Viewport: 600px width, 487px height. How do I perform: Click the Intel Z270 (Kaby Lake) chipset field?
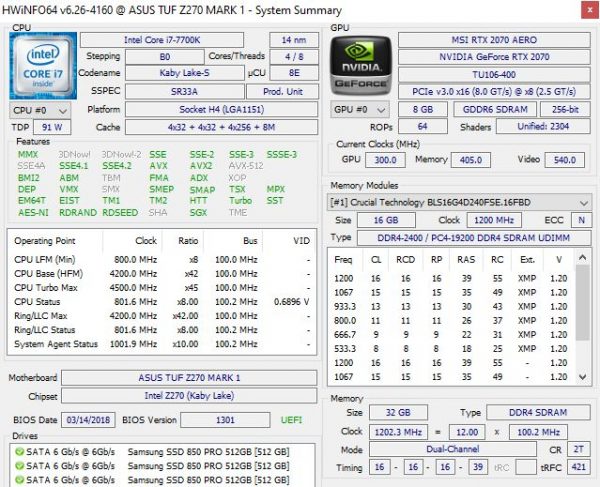[x=189, y=396]
